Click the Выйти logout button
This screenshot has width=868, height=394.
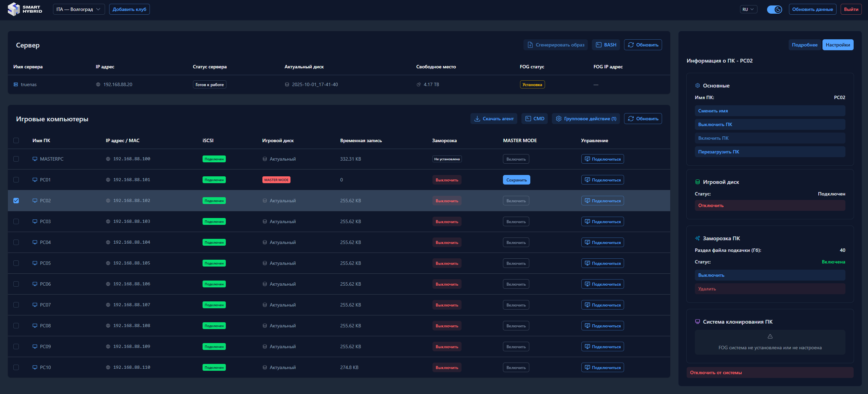pos(851,9)
